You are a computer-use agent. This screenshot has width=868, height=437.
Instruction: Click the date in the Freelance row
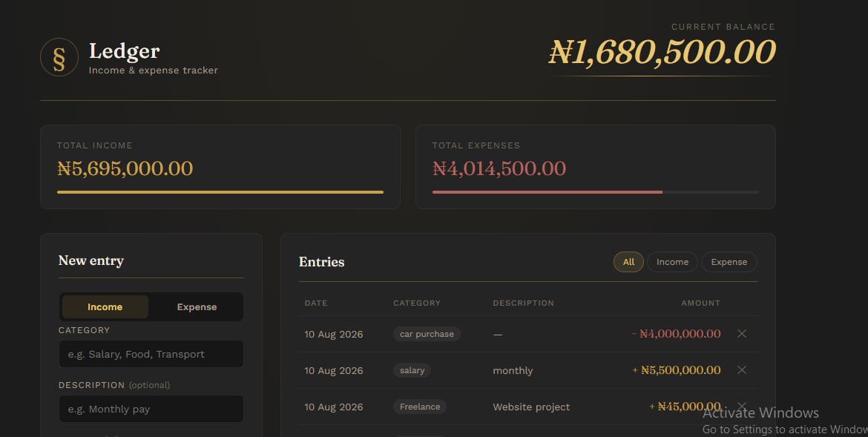click(x=334, y=407)
